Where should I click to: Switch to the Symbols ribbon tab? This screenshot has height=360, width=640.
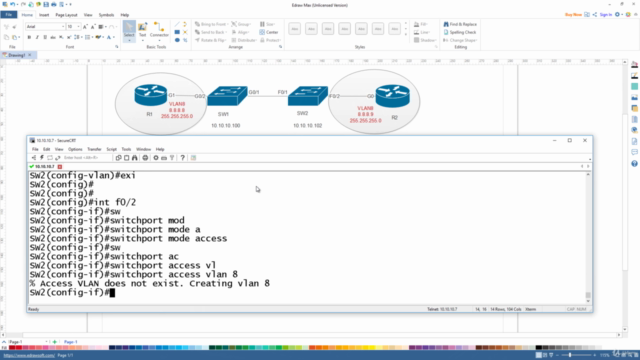tap(106, 15)
